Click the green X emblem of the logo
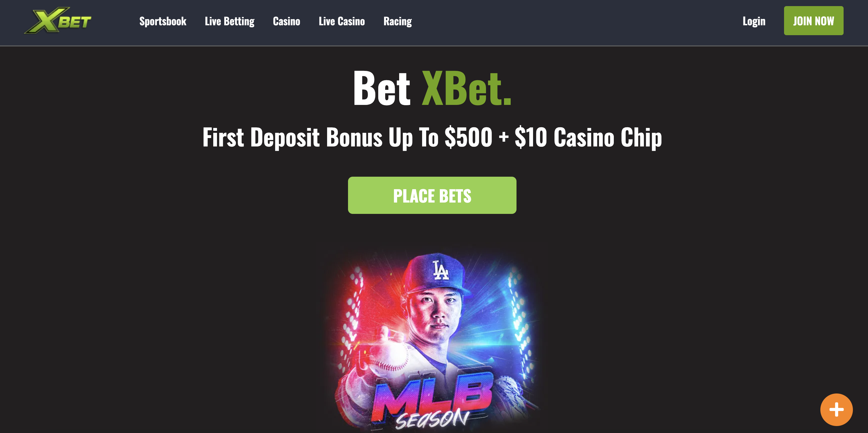This screenshot has height=433, width=868. pos(44,21)
